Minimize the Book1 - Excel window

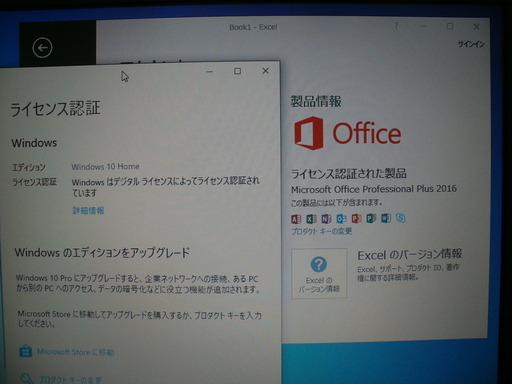423,26
